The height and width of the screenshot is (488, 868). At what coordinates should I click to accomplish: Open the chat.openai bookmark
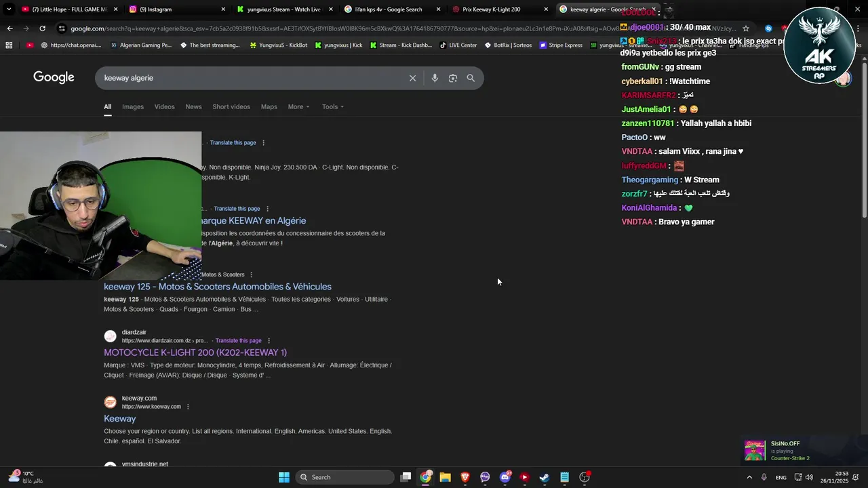point(71,45)
